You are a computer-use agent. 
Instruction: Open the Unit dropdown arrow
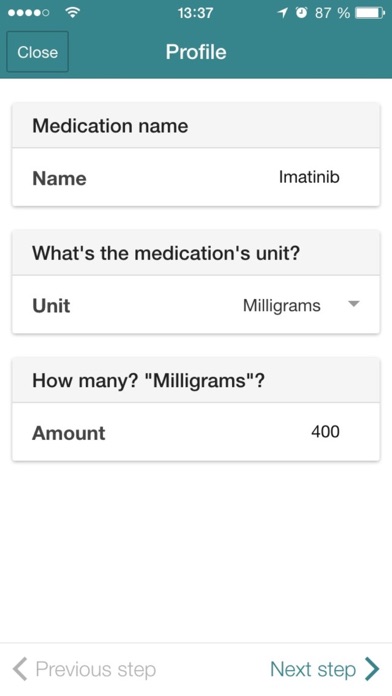(x=353, y=304)
